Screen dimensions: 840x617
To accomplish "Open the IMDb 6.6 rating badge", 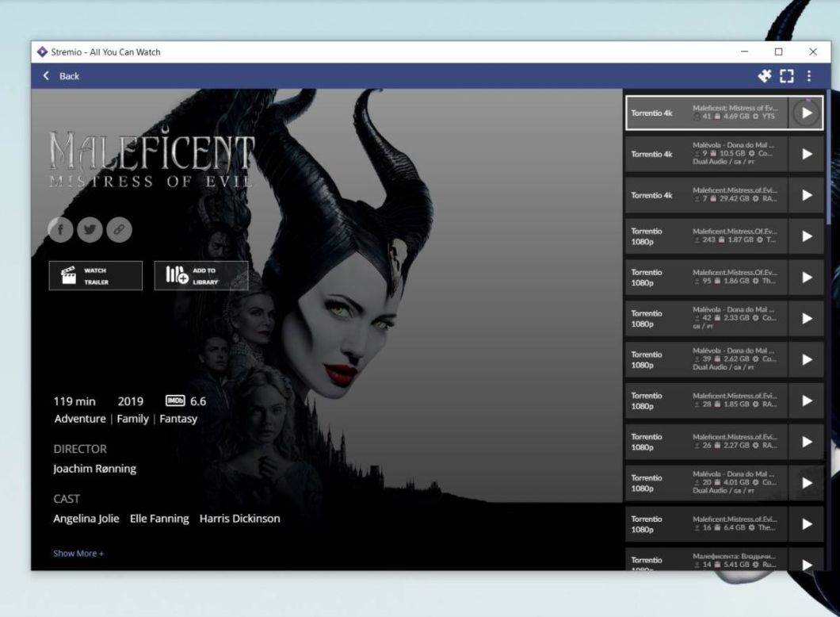I will tap(186, 401).
